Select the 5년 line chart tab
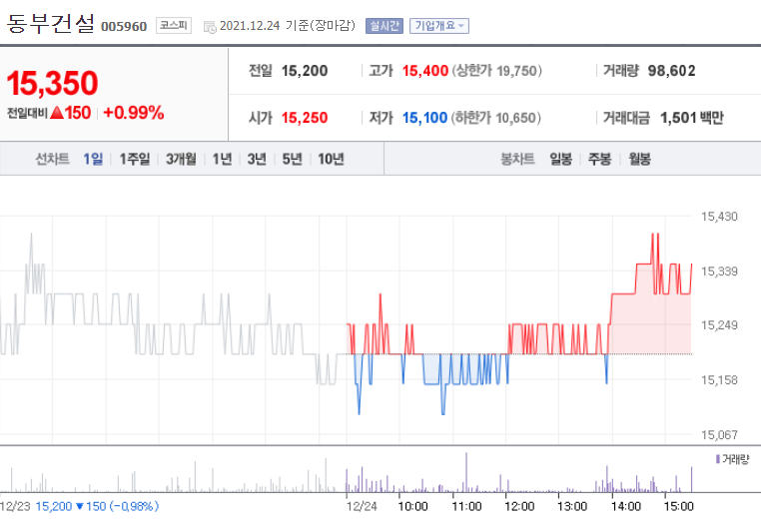Image resolution: width=761 pixels, height=532 pixels. click(x=293, y=159)
